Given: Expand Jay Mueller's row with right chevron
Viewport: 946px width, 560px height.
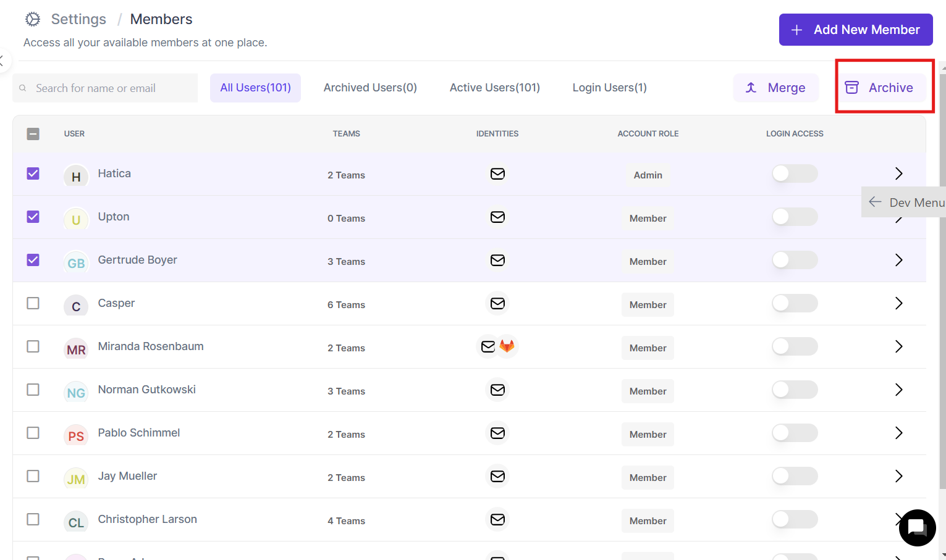Looking at the screenshot, I should point(898,476).
